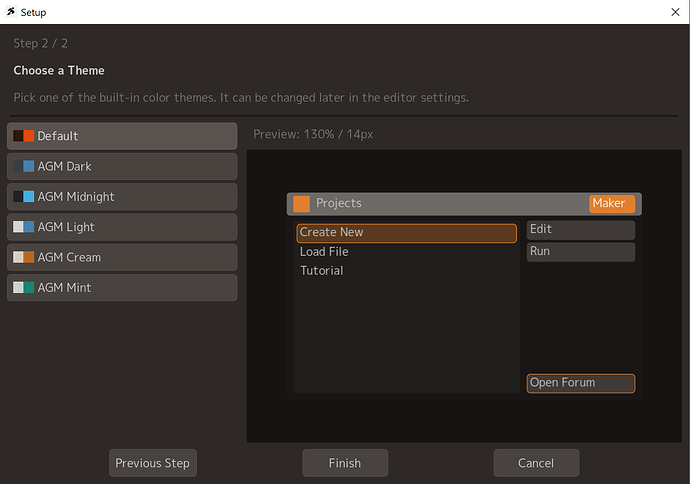This screenshot has width=690, height=484.
Task: Choose the AGM Cream theme
Action: tap(122, 257)
